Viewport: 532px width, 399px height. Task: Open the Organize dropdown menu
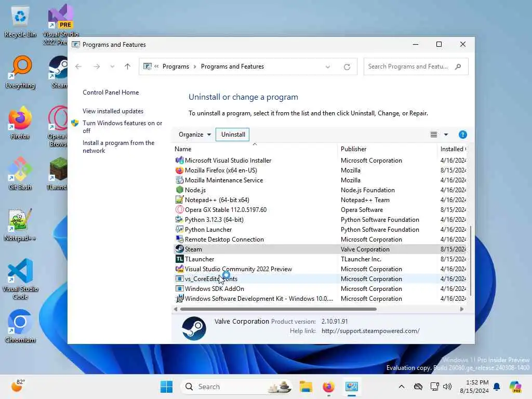coord(195,135)
